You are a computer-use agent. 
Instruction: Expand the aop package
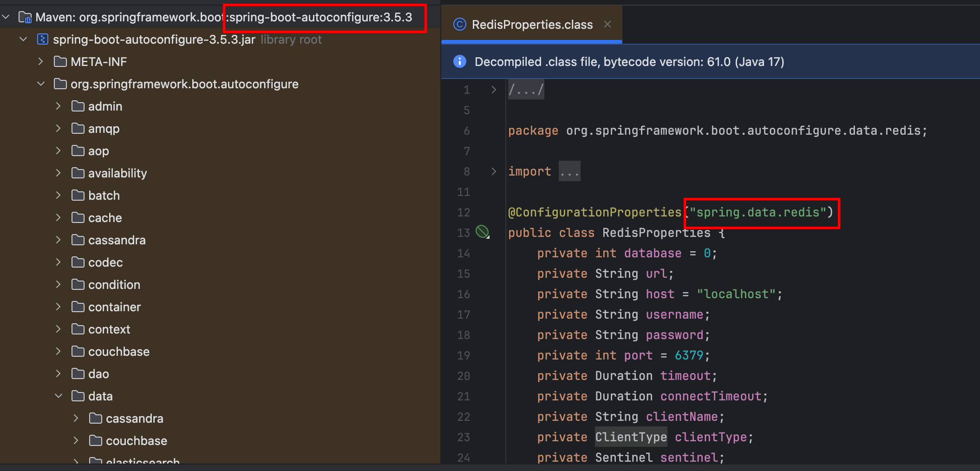click(x=59, y=151)
